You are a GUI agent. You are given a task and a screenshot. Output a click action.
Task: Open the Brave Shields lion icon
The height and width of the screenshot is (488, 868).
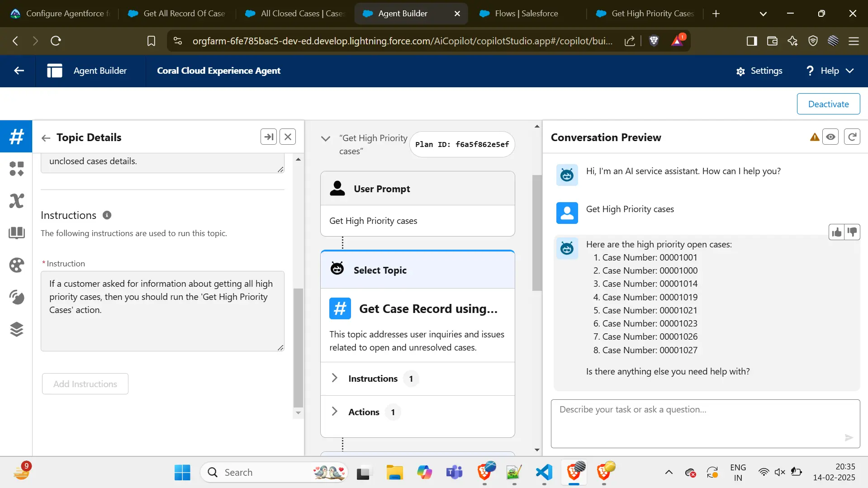click(654, 41)
